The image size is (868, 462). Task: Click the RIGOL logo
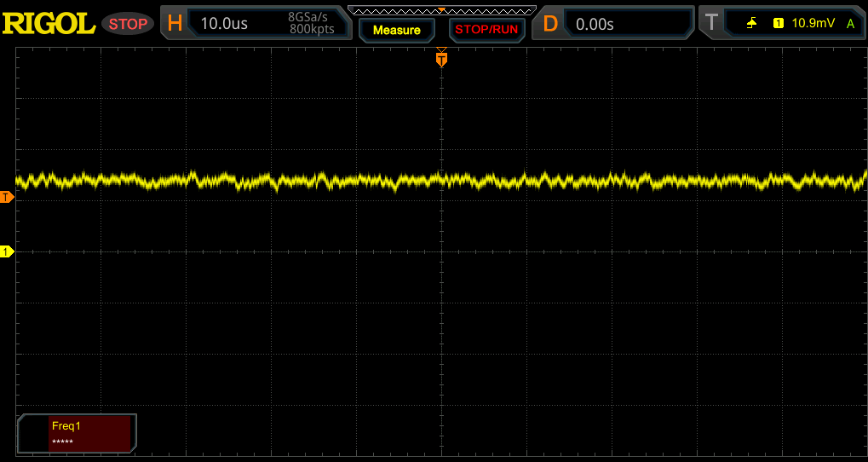(49, 24)
